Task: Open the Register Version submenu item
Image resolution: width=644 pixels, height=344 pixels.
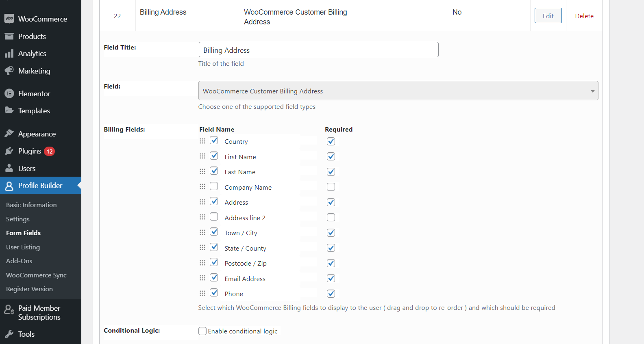Action: 29,289
